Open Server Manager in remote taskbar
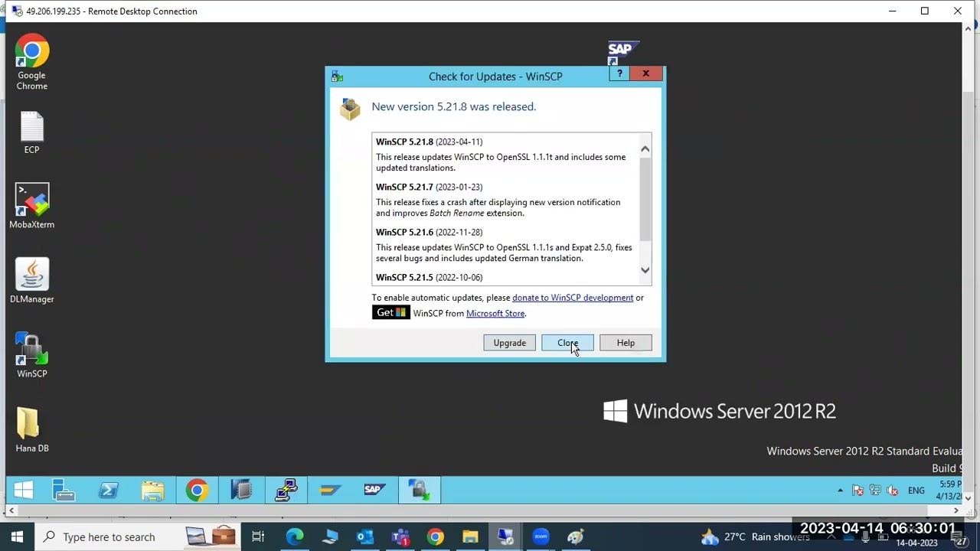The height and width of the screenshot is (551, 980). (x=64, y=491)
